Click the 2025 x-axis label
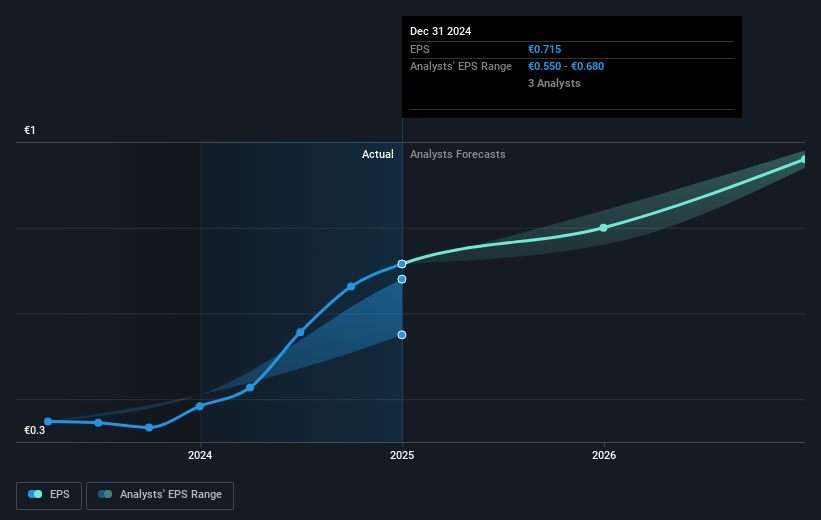821x520 pixels. [x=402, y=456]
